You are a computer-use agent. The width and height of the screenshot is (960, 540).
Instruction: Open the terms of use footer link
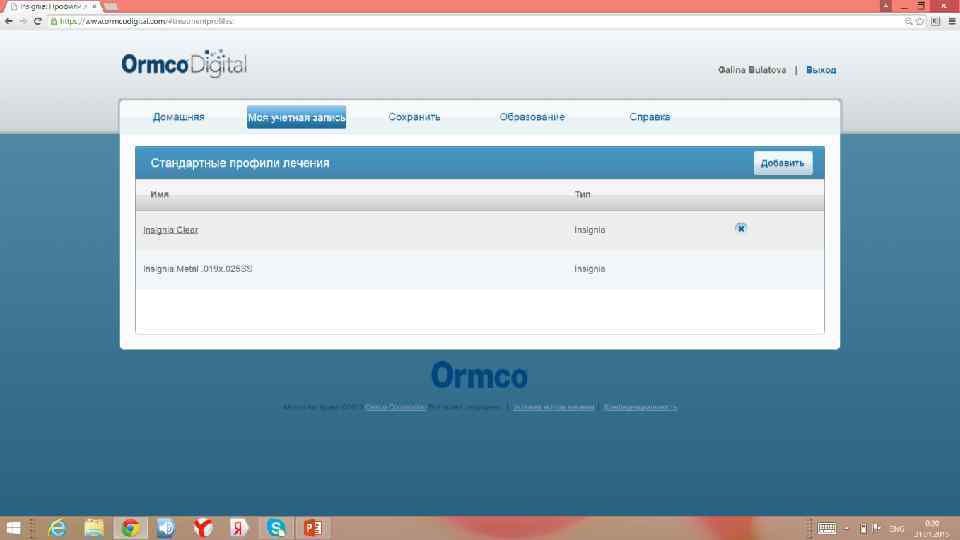point(553,407)
